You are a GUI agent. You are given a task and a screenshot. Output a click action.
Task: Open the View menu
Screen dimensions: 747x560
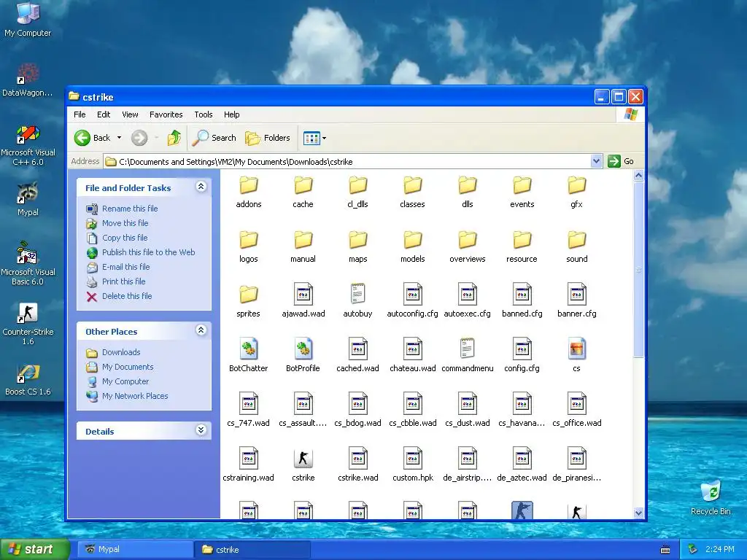click(x=130, y=114)
